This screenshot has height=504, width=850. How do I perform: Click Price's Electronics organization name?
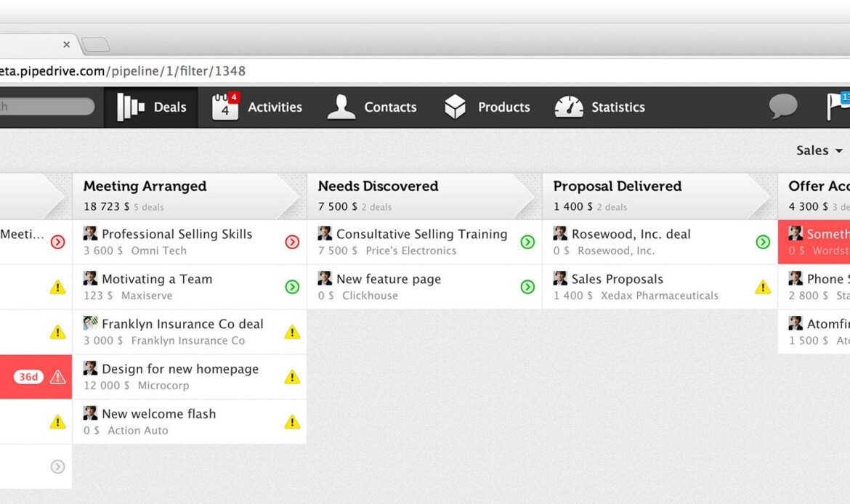(411, 251)
